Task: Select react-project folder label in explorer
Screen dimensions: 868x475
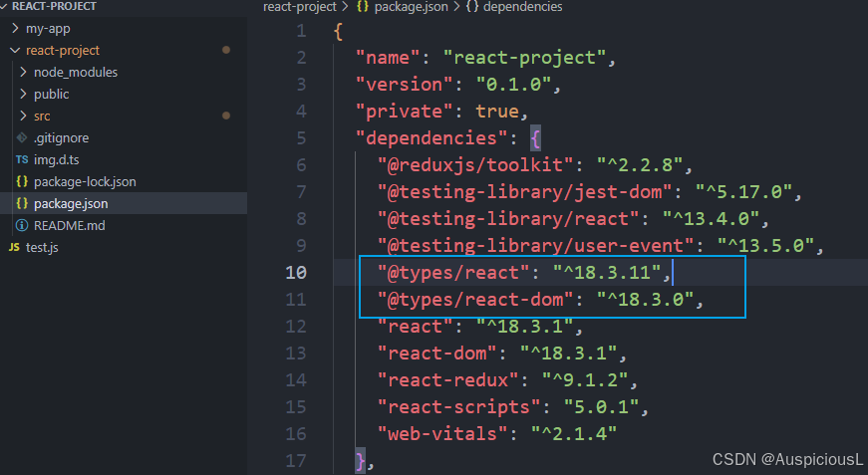Action: click(x=63, y=51)
